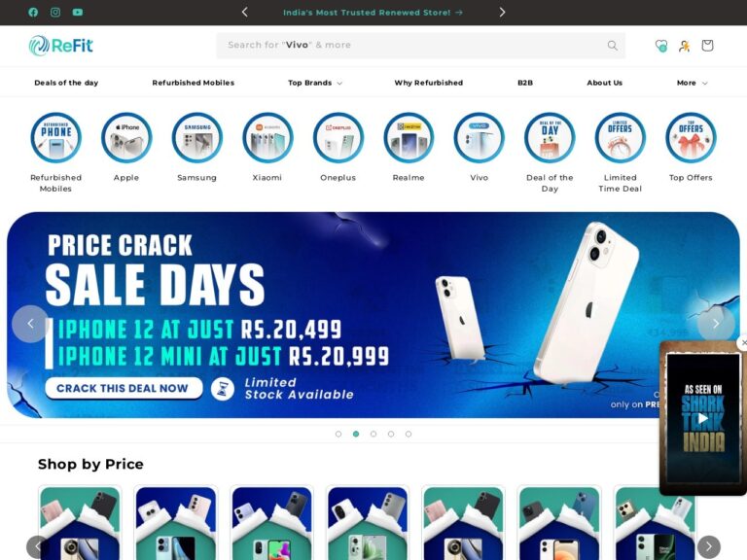Open the Facebook social icon
Screen dimensions: 747x560
tap(33, 13)
